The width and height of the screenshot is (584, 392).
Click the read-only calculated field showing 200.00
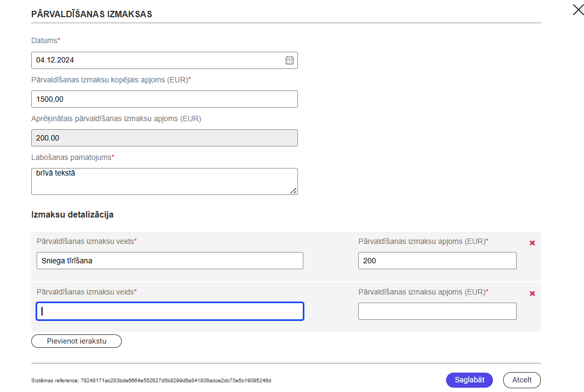[x=164, y=138]
